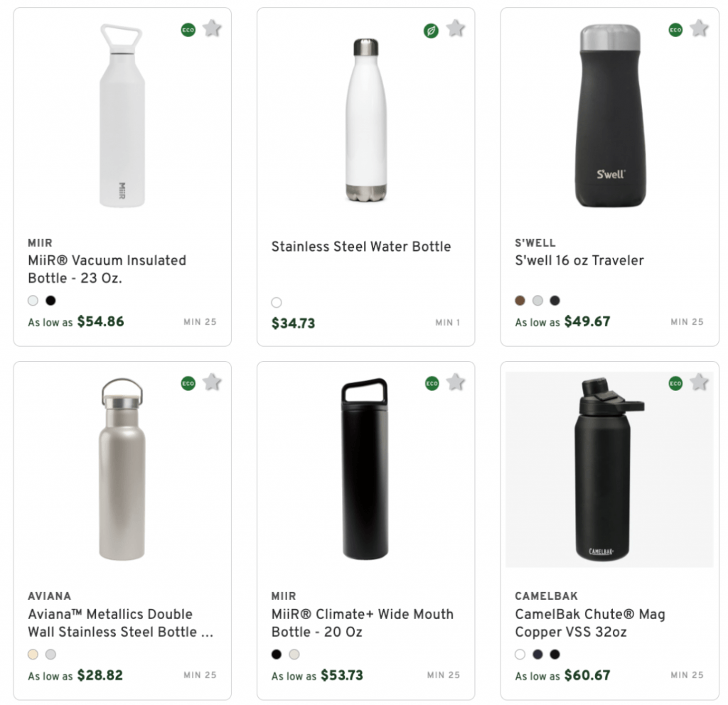
Task: Click the ECO badge on the CamelBak Chute Mag card
Action: pos(674,382)
